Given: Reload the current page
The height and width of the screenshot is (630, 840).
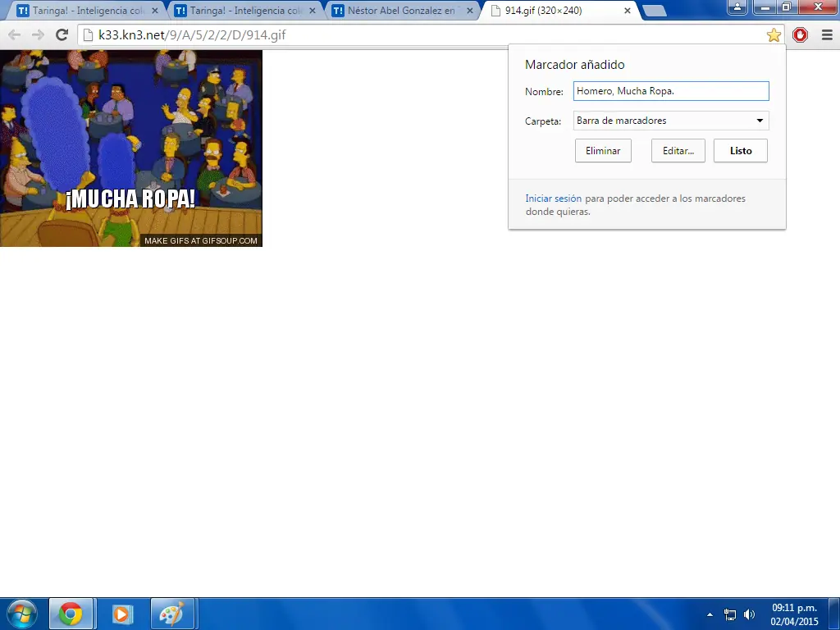Looking at the screenshot, I should tap(62, 34).
